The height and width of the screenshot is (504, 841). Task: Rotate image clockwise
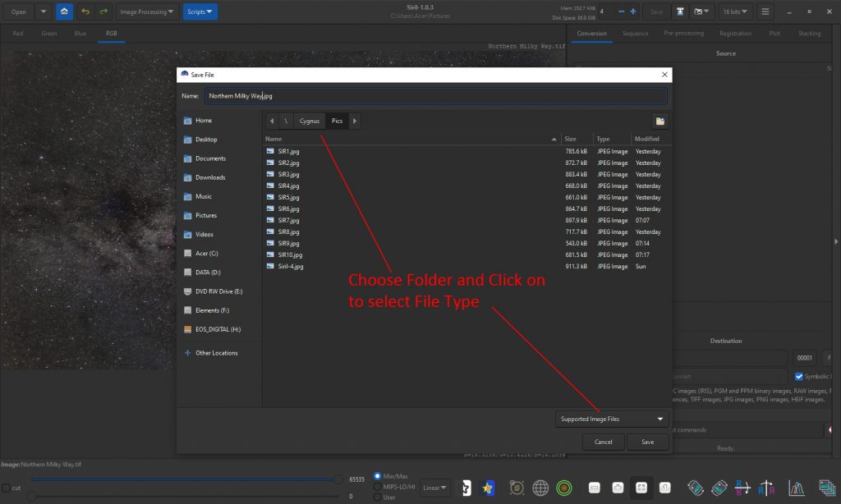[719, 488]
